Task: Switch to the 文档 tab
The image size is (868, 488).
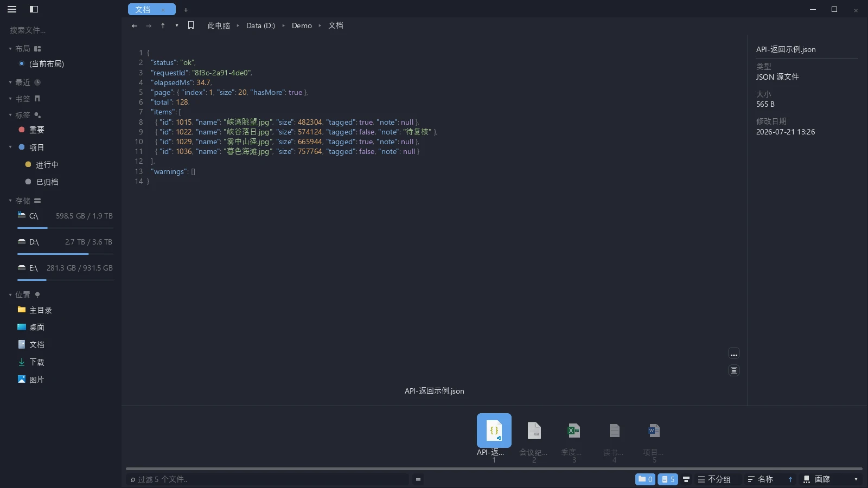Action: pos(143,9)
